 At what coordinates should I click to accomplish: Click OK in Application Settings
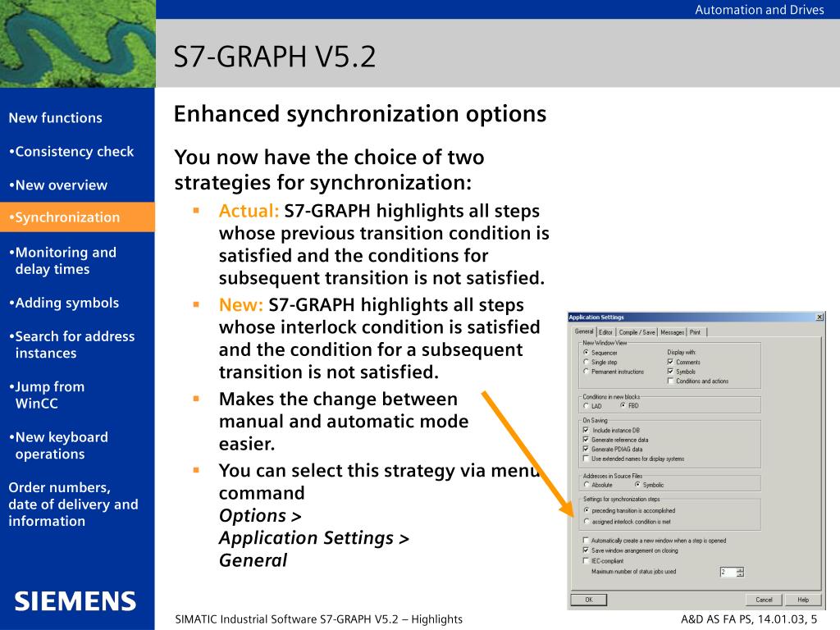589,600
